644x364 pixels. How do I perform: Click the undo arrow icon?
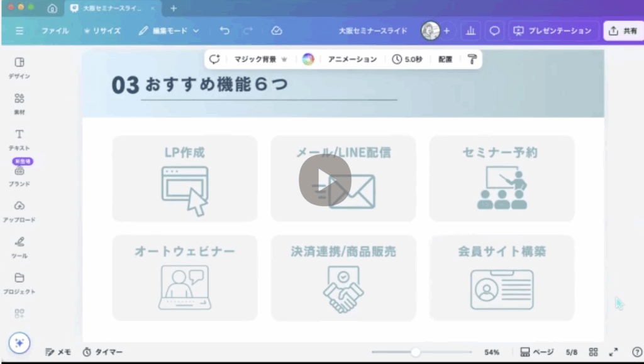pyautogui.click(x=225, y=31)
